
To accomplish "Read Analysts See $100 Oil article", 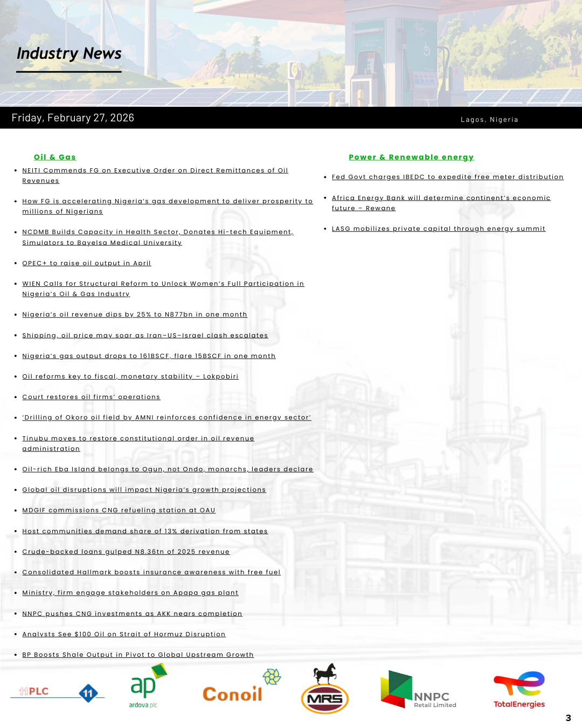I will pos(123,634).
